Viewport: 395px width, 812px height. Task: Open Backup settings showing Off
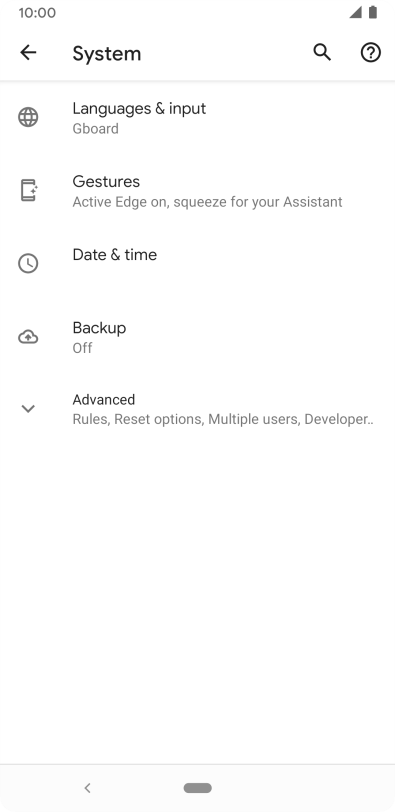click(x=197, y=337)
